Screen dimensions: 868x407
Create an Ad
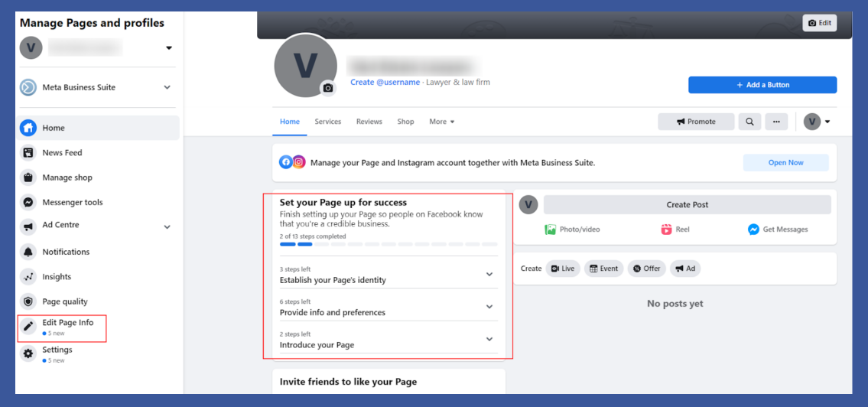(685, 269)
